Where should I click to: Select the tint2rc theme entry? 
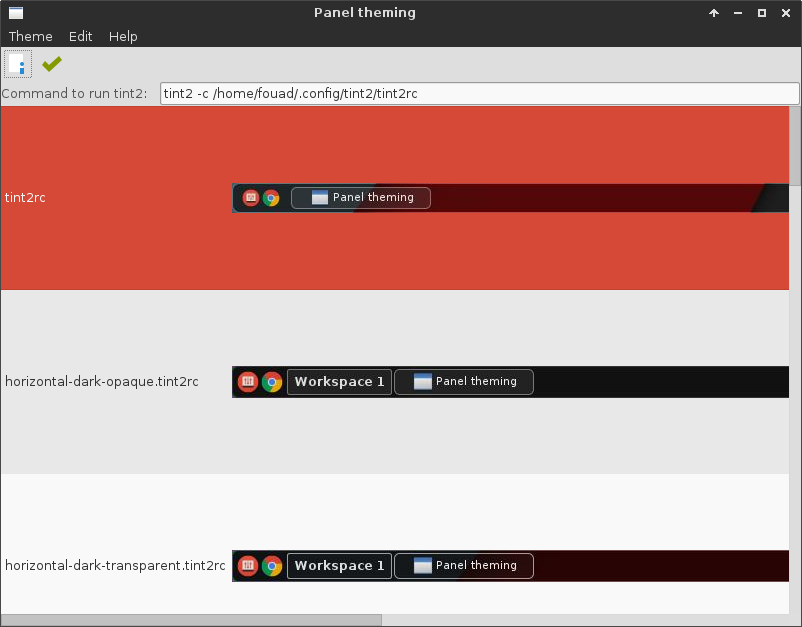(x=25, y=197)
